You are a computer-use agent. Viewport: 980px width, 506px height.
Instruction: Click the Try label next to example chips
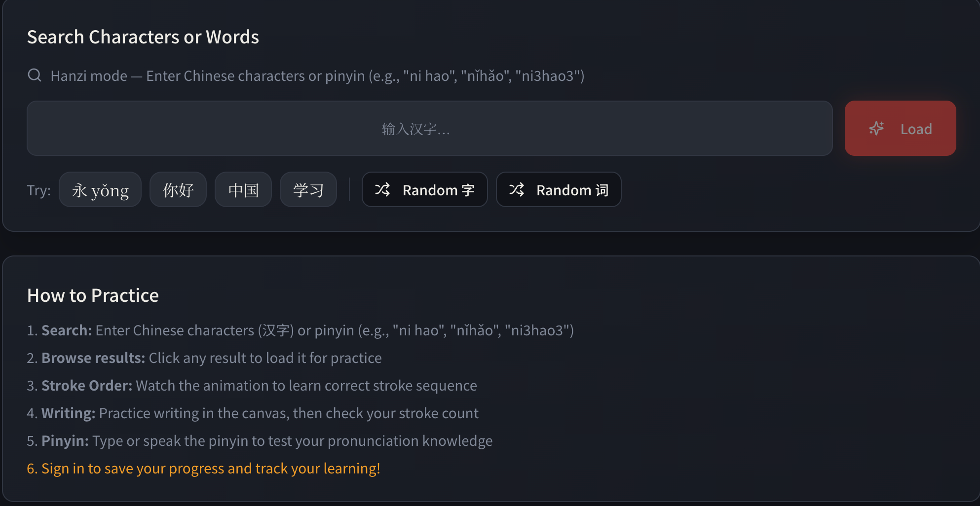[38, 190]
